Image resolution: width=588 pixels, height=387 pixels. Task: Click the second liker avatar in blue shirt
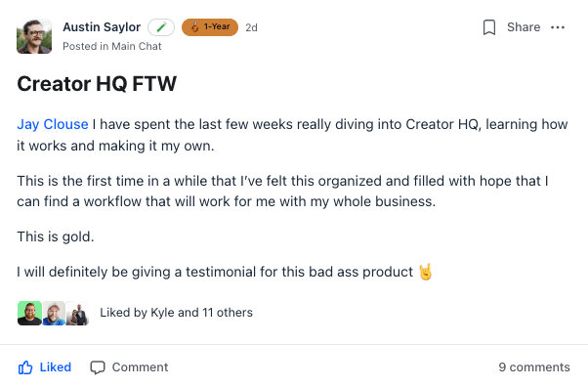pyautogui.click(x=54, y=313)
